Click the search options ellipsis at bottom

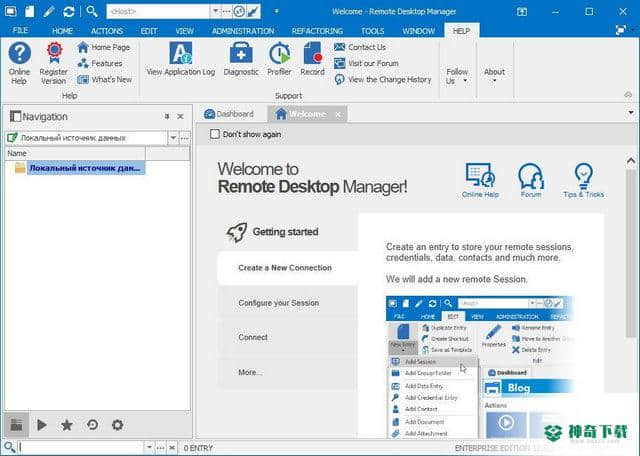pos(161,448)
